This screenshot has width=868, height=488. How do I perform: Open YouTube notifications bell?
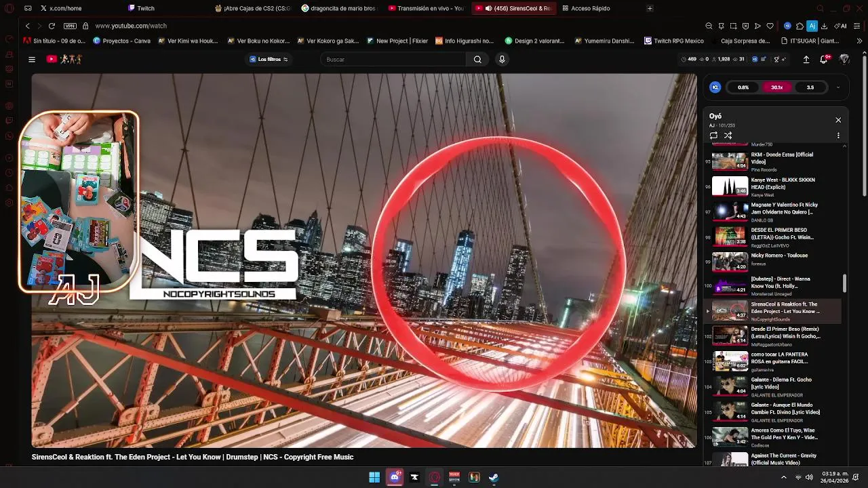[x=824, y=60]
